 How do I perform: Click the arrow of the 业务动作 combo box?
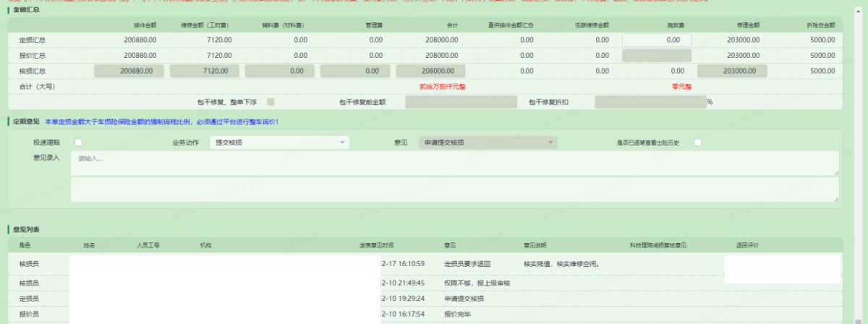coord(342,142)
